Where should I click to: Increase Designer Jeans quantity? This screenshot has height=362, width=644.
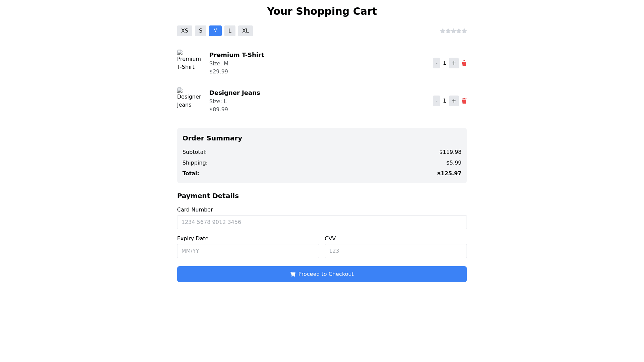point(454,101)
